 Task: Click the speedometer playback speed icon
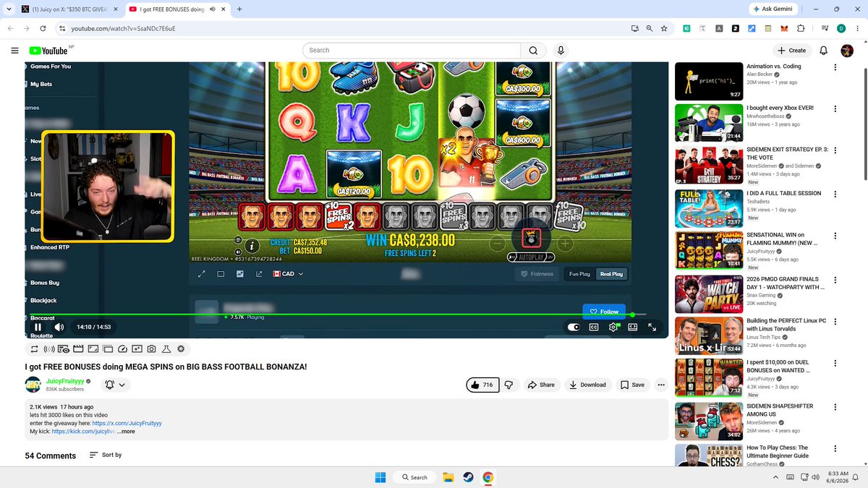coord(122,348)
